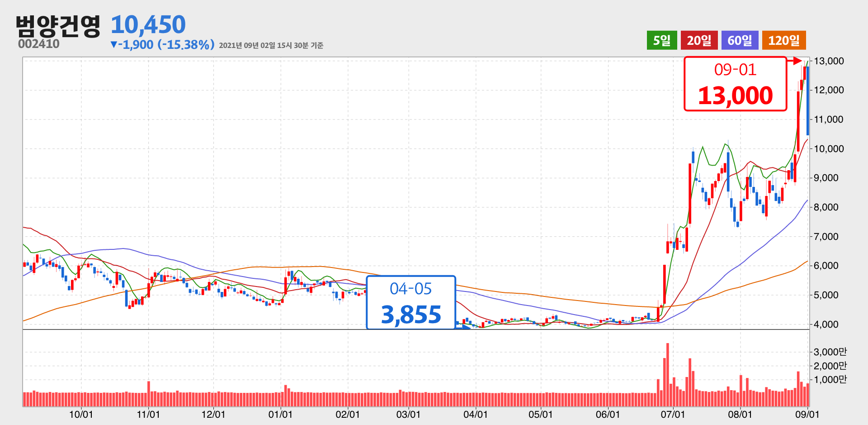Click the long blue candlestick at 09/01

[x=808, y=100]
